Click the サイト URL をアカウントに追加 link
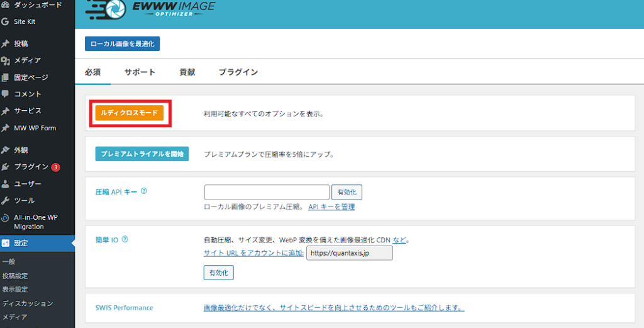644x328 pixels. point(253,253)
